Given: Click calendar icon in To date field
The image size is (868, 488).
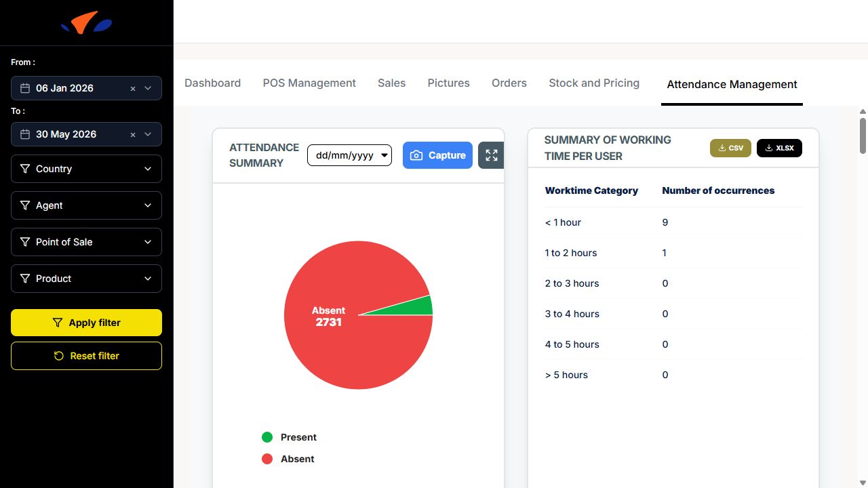Looking at the screenshot, I should pos(25,134).
